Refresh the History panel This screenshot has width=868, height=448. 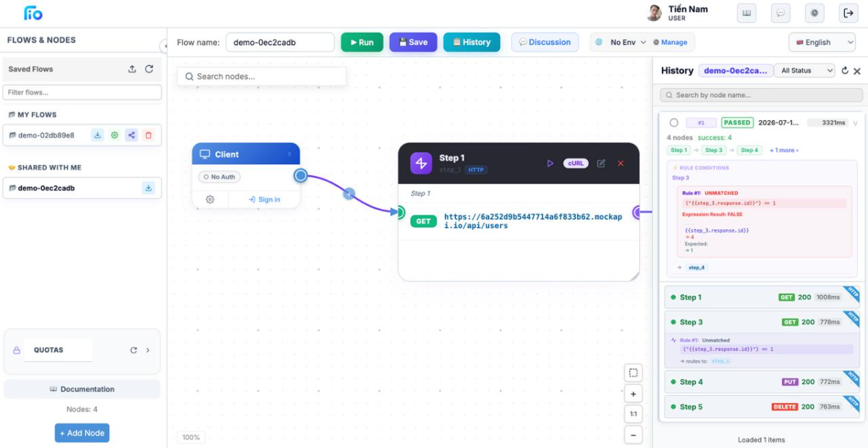[844, 71]
